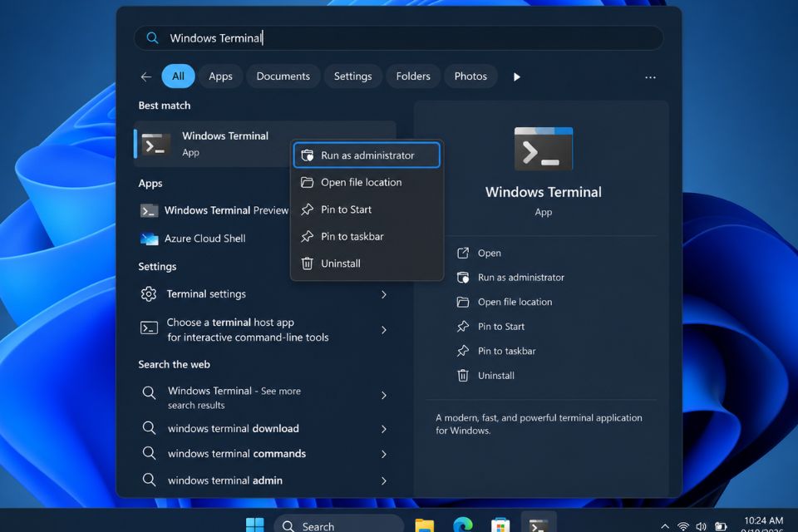Click Pin to Start in preview pane
Image resolution: width=798 pixels, height=532 pixels.
pyautogui.click(x=500, y=327)
